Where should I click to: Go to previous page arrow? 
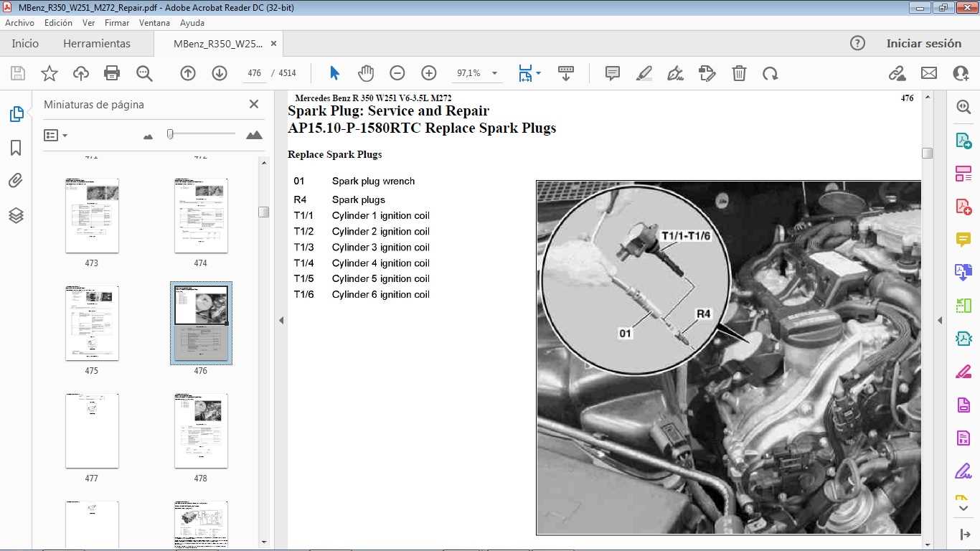(188, 73)
